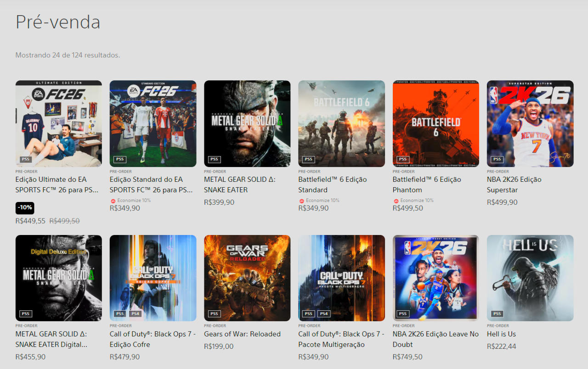The height and width of the screenshot is (369, 588).
Task: Open the orange Battlefield 6 Phantom cover art
Action: point(436,123)
